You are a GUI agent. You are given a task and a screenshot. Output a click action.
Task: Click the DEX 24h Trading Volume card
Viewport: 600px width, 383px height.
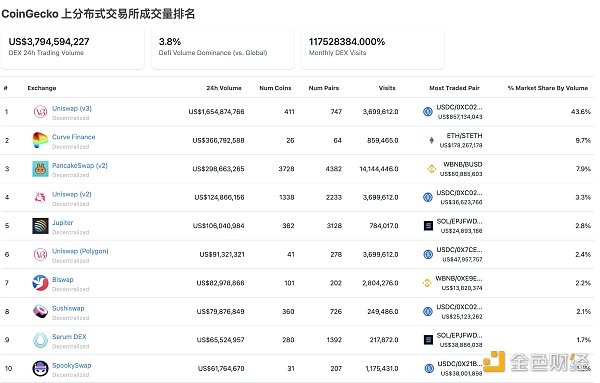click(x=72, y=49)
